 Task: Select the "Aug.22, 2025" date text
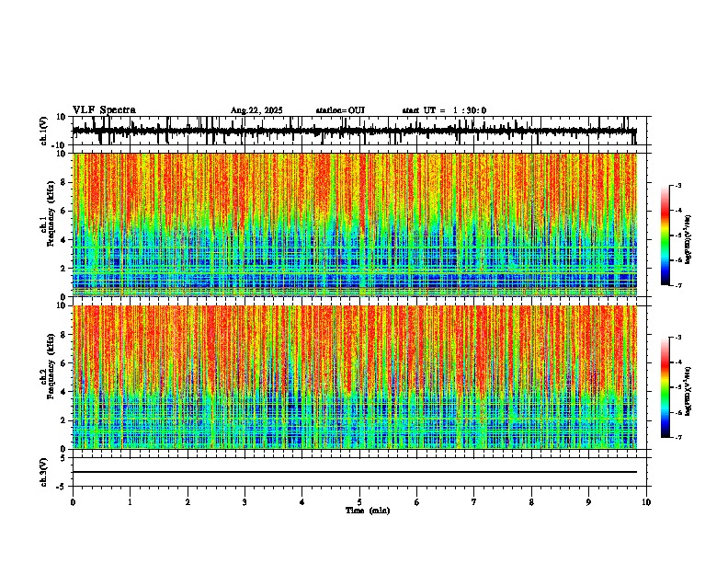[256, 110]
